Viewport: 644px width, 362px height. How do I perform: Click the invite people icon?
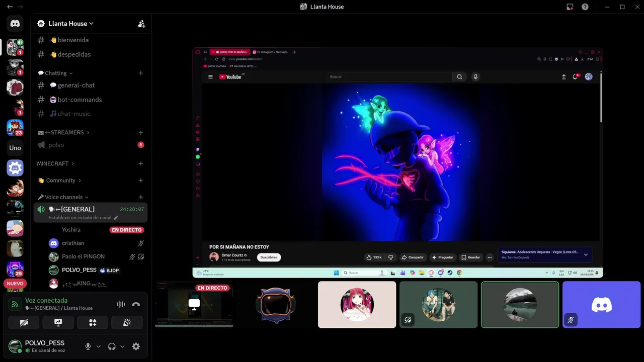[x=141, y=24]
